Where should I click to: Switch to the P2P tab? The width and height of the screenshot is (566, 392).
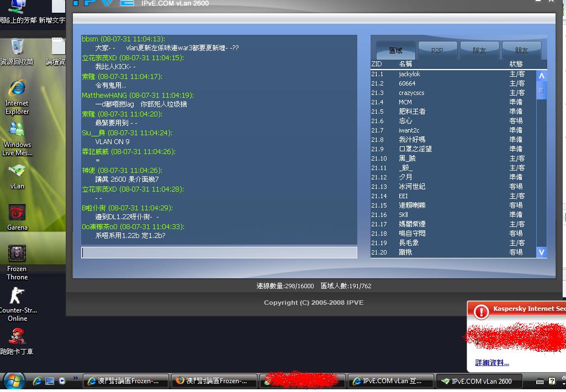click(x=436, y=49)
